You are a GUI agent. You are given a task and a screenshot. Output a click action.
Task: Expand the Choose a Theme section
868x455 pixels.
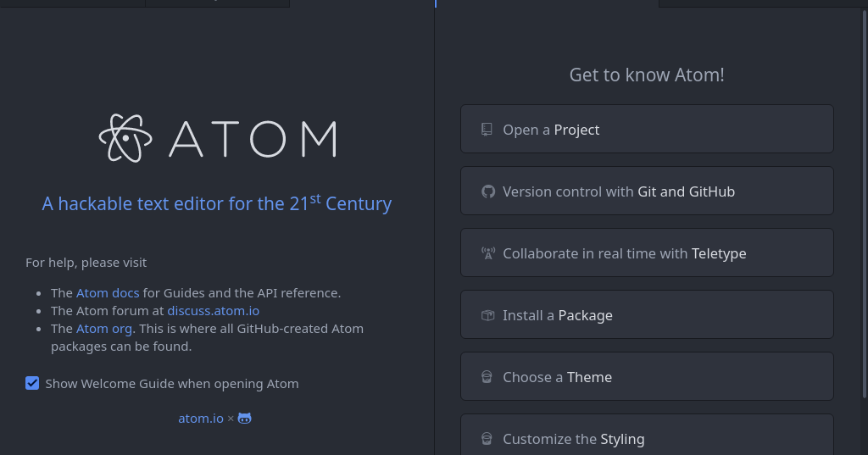(647, 377)
